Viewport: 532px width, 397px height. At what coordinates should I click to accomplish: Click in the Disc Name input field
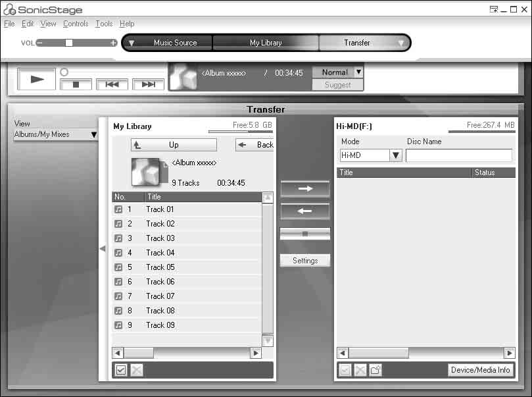(459, 155)
